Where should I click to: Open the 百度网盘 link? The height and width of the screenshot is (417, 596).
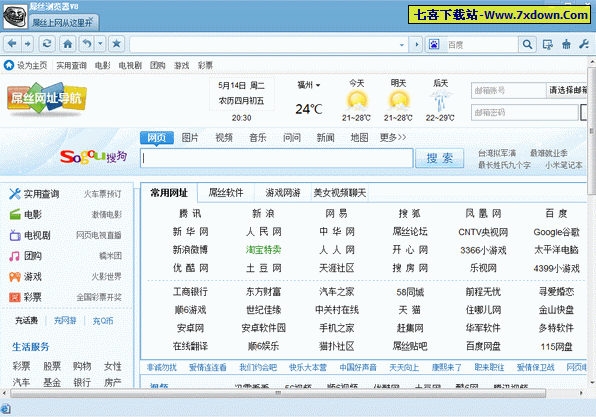[x=483, y=346]
